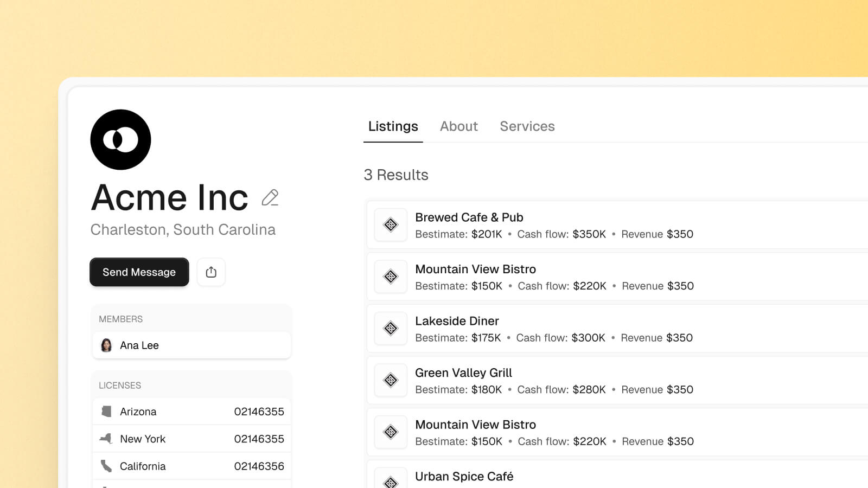
Task: Click the Acme Inc company name
Action: click(169, 198)
